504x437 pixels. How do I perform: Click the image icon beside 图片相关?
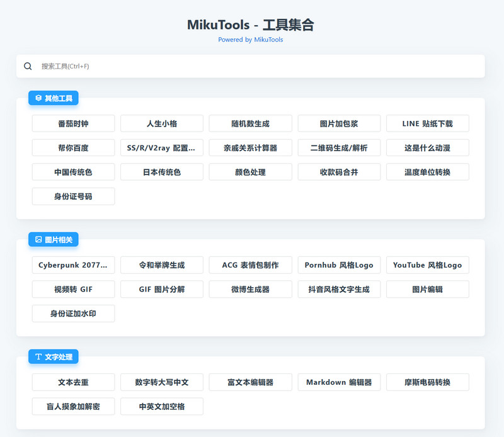pyautogui.click(x=38, y=239)
